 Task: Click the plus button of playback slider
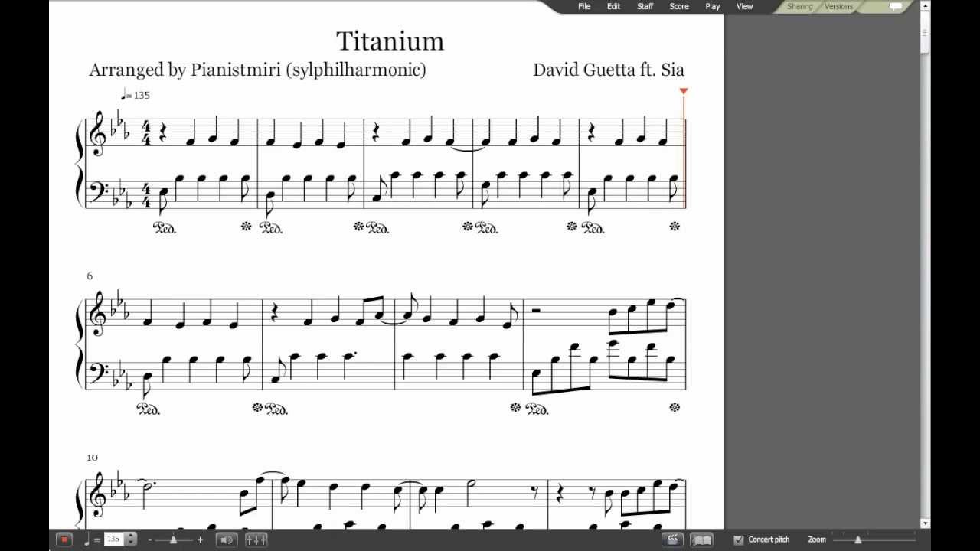pos(200,540)
